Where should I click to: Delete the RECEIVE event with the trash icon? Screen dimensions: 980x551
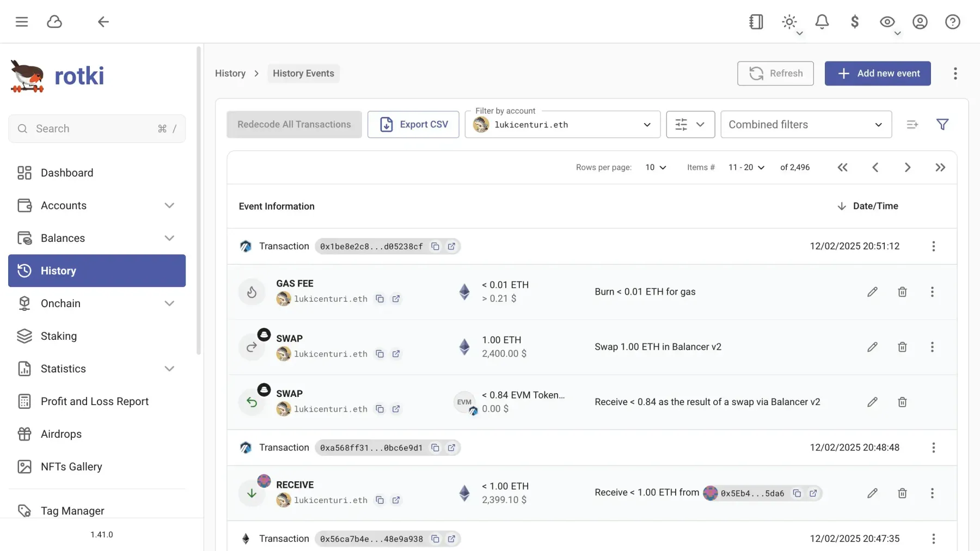(902, 493)
